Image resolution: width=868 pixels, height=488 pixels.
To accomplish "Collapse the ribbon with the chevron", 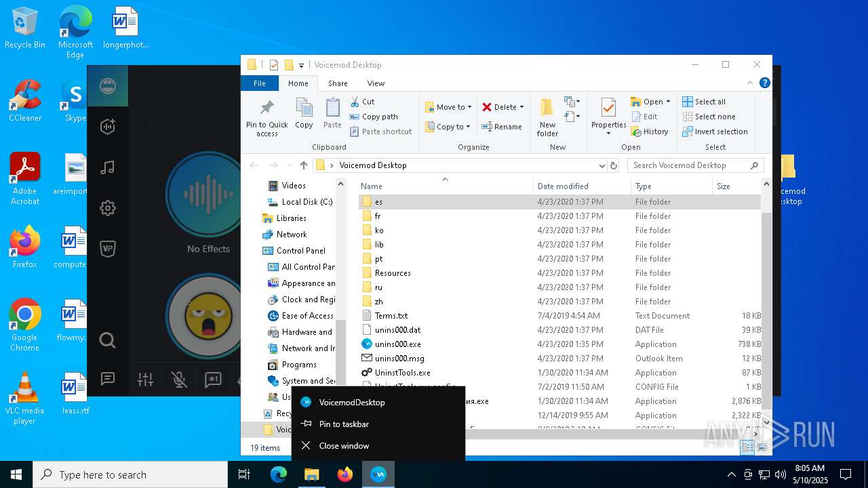I will [750, 83].
